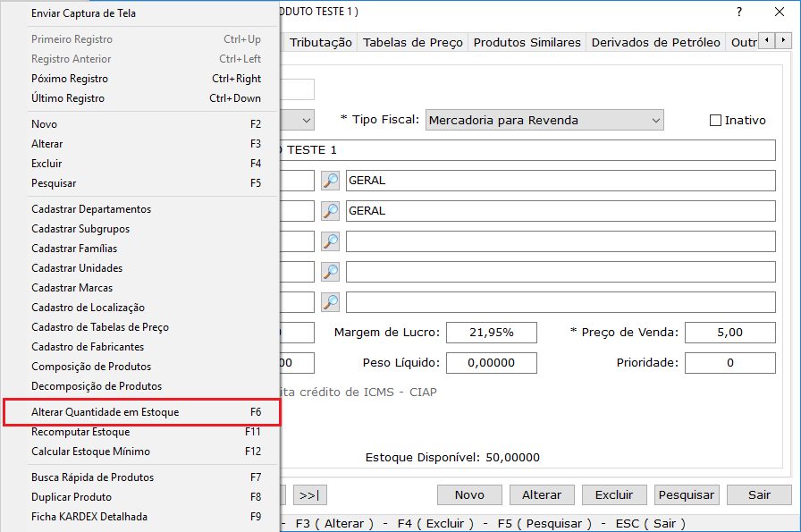
Task: Click the first GERAL text field
Action: [561, 181]
